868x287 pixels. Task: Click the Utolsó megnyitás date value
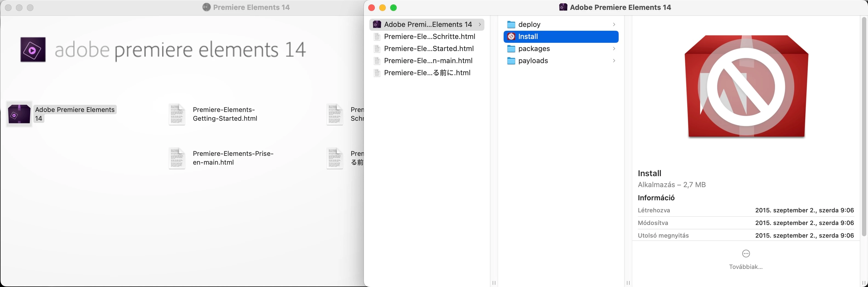pyautogui.click(x=804, y=235)
